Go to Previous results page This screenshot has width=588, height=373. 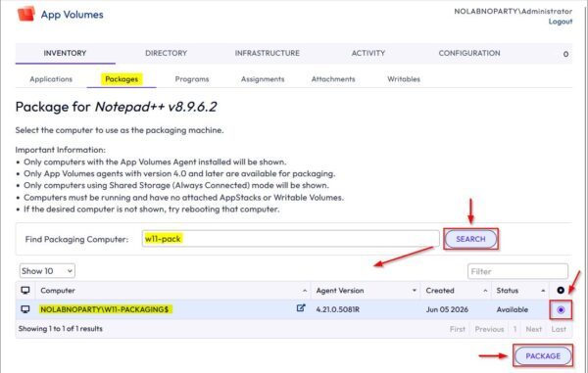pos(489,329)
